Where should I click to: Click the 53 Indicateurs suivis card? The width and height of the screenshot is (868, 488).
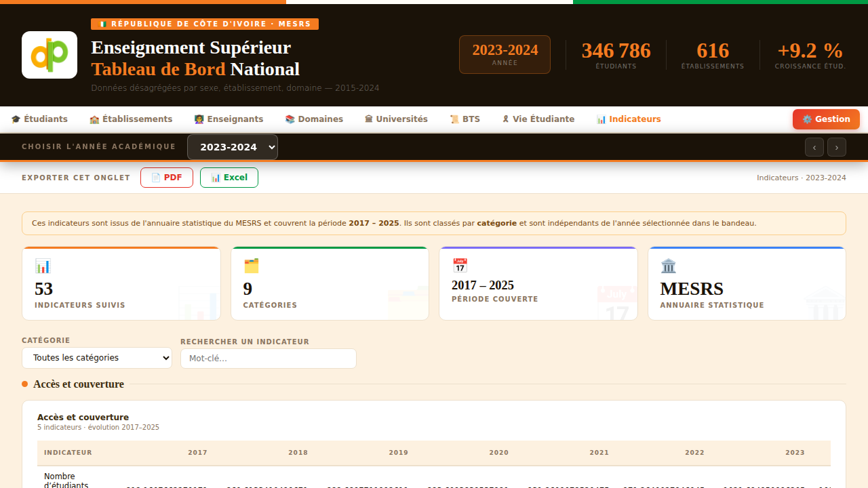(121, 283)
